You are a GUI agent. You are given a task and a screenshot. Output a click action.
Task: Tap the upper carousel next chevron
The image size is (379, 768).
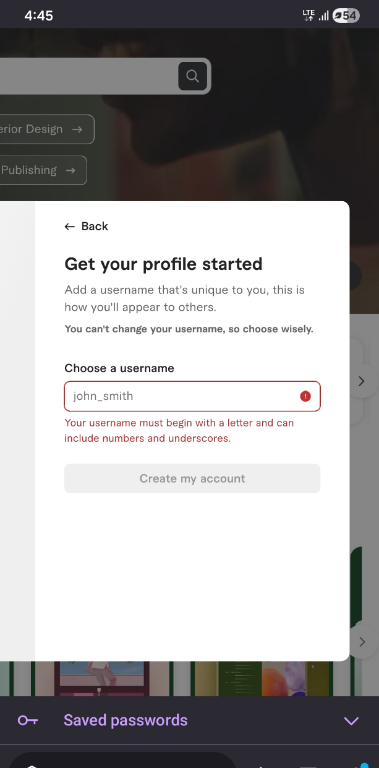coord(362,381)
